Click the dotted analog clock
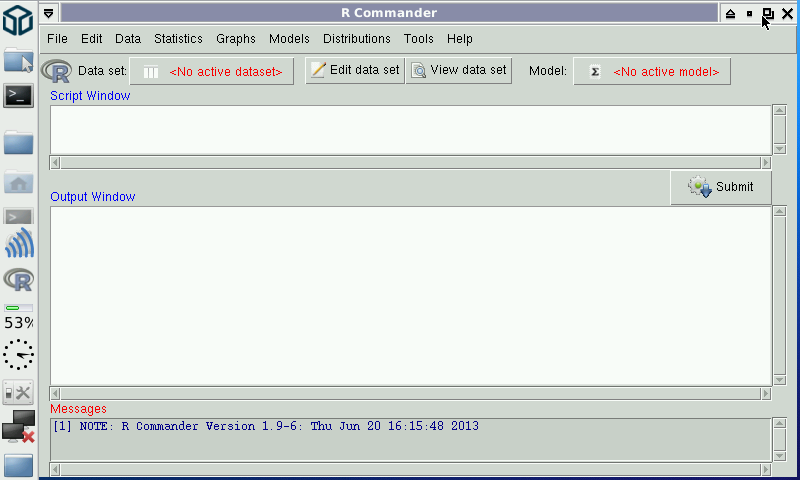 18,355
